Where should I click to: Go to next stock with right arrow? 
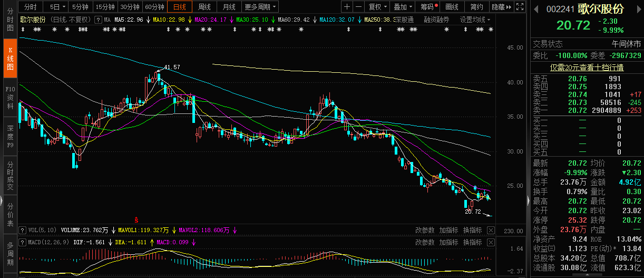click(x=638, y=9)
